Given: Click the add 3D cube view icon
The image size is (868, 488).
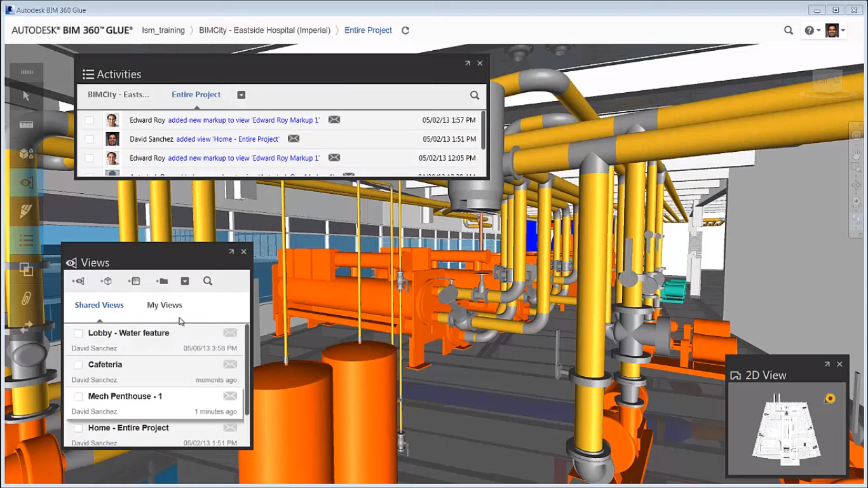Looking at the screenshot, I should 106,281.
